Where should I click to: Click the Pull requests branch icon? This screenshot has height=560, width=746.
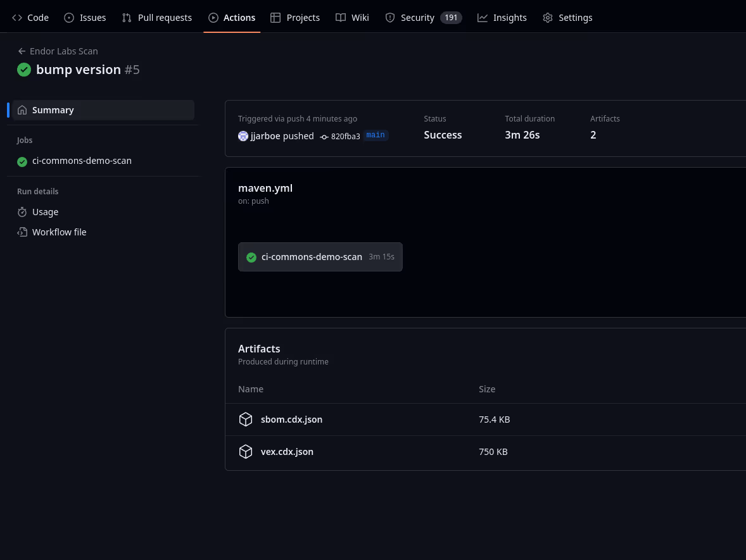127,18
